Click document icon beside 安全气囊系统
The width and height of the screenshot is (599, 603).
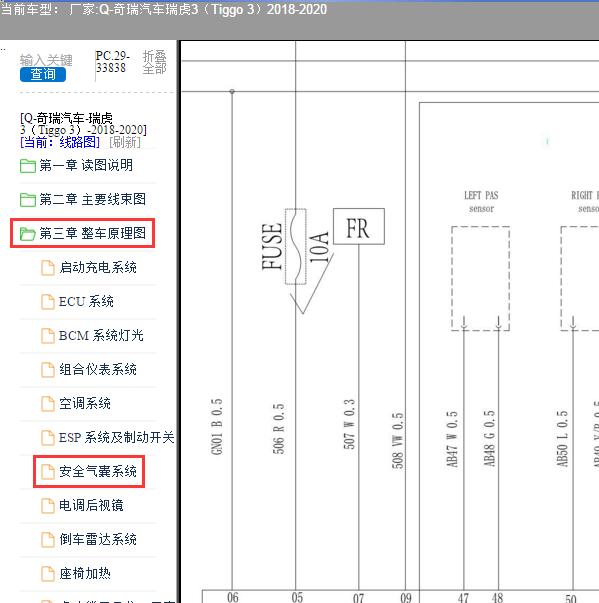click(48, 471)
